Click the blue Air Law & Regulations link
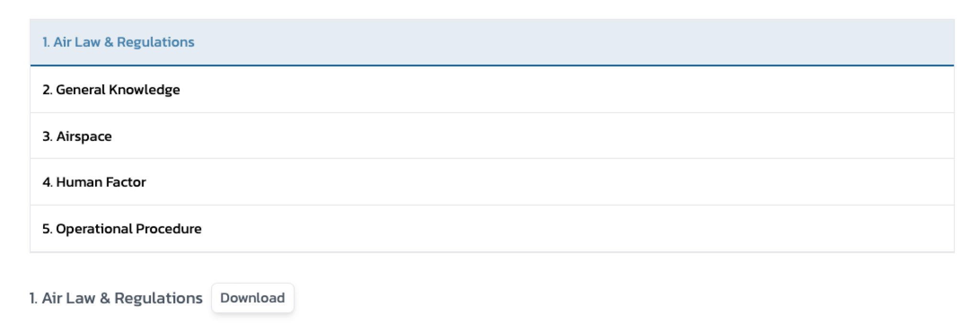The image size is (980, 324). 118,42
